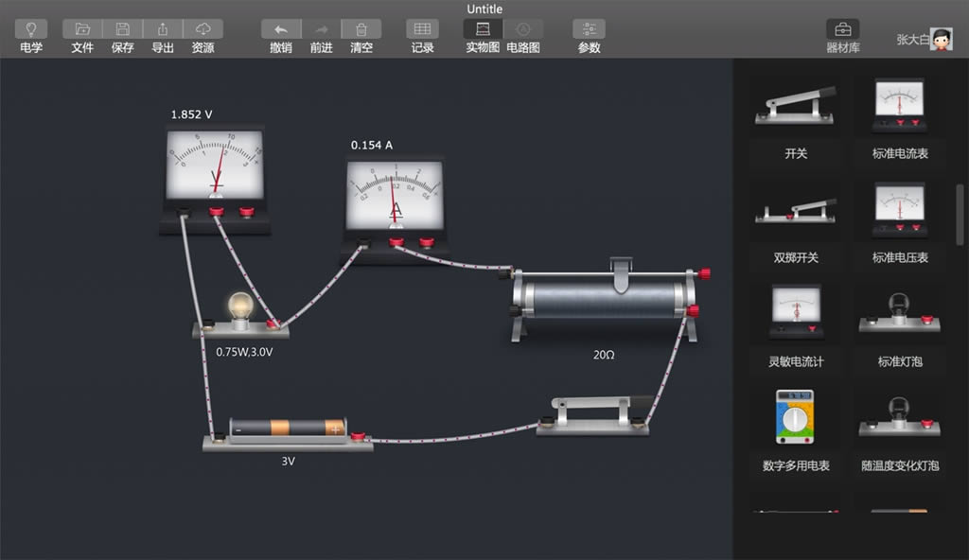969x560 pixels.
Task: Click the 20Ω rheostat label
Action: tap(604, 355)
